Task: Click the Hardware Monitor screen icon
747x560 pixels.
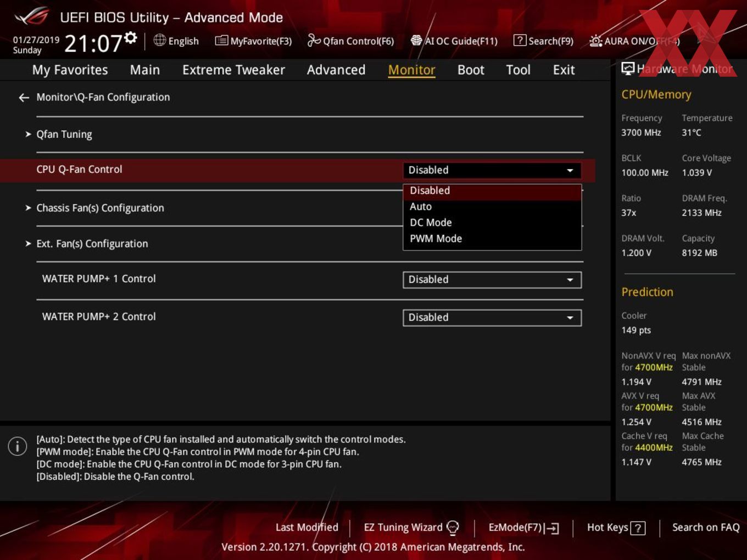Action: point(627,69)
